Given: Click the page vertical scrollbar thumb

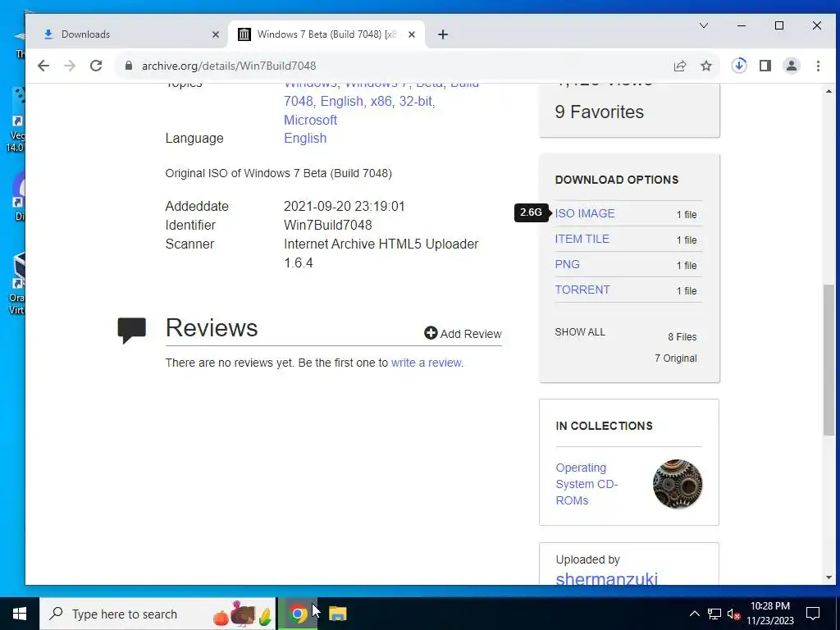Looking at the screenshot, I should click(829, 359).
